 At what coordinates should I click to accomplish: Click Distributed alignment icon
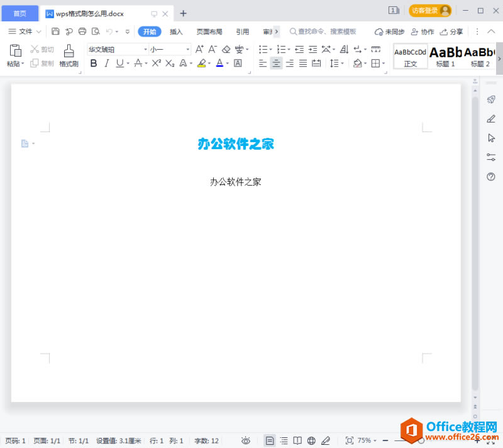click(x=316, y=63)
